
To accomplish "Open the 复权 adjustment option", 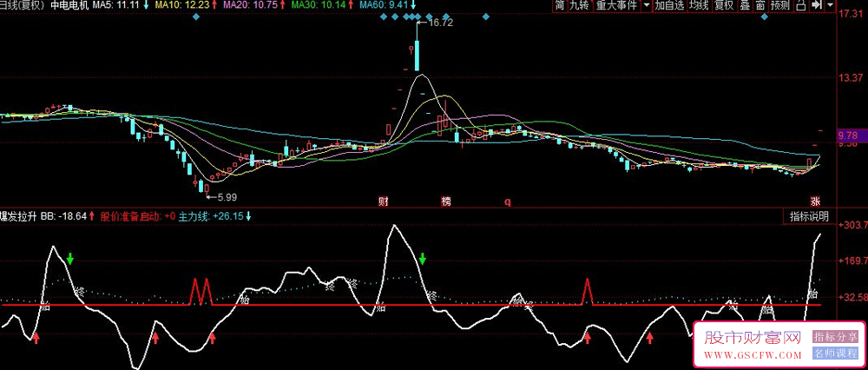I will point(724,5).
